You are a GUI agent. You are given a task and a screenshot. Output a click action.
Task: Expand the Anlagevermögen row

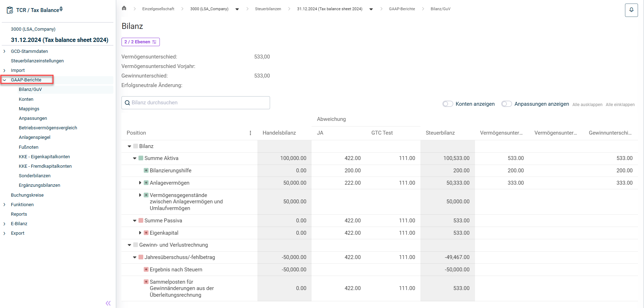(140, 183)
